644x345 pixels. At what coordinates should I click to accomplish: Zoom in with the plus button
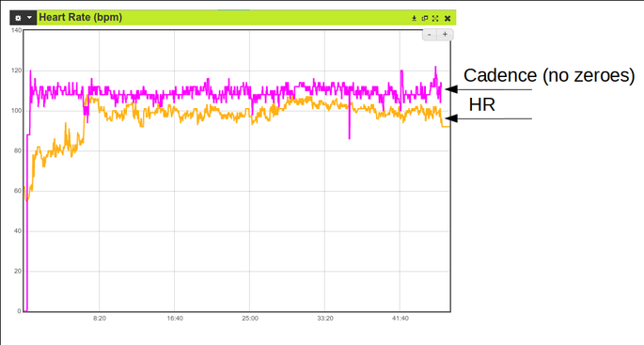click(x=445, y=35)
